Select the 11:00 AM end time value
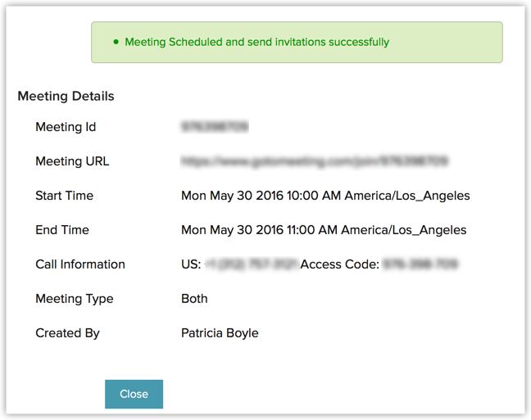The image size is (531, 420). coord(324,230)
